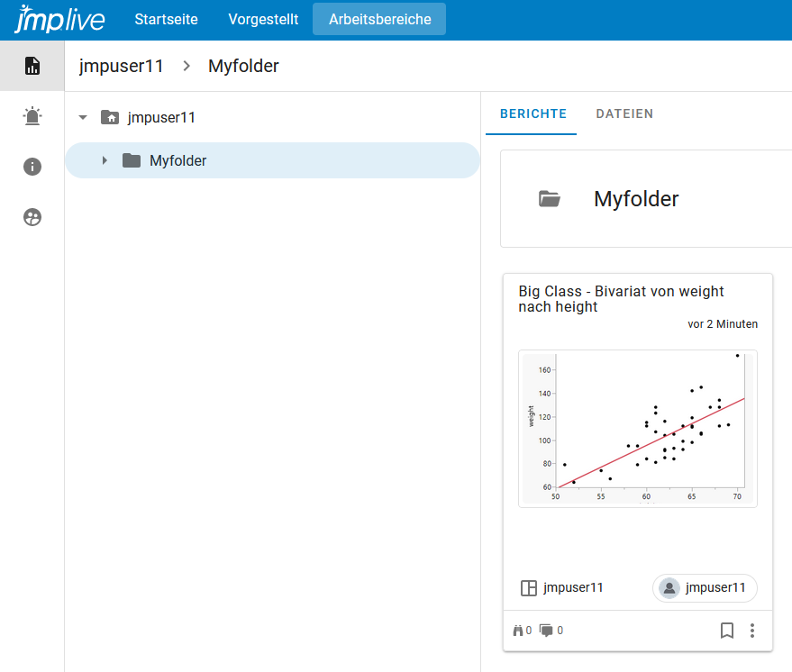Go to Startseite in the top navigation

[166, 19]
